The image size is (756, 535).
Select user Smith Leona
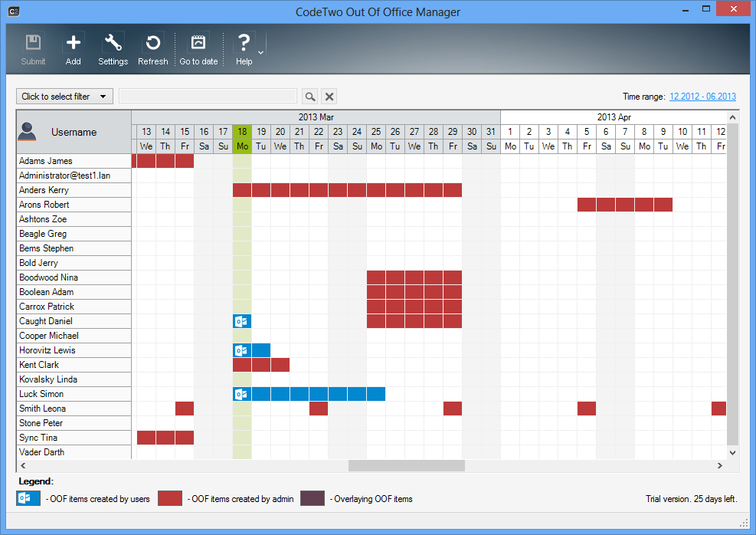click(74, 409)
